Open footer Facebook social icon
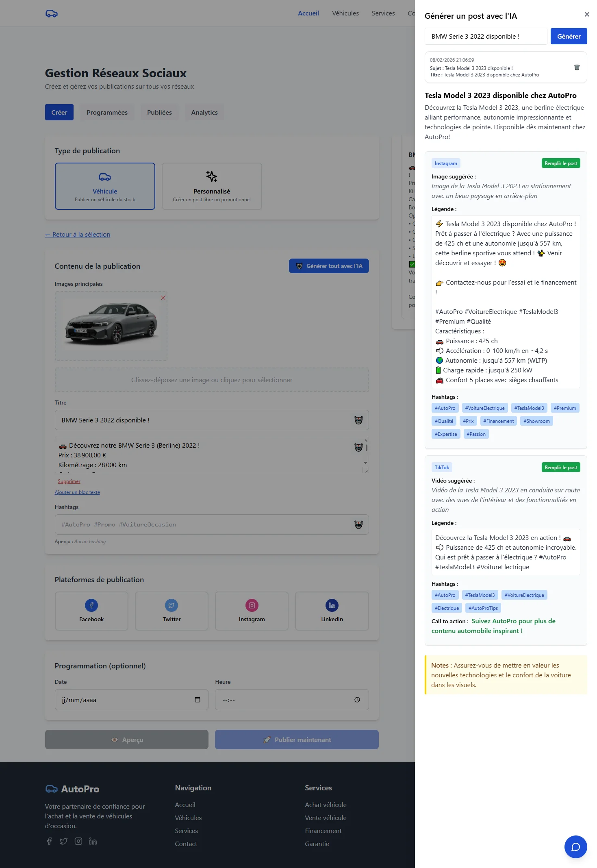Screen dimensions: 597x868 pos(49,841)
